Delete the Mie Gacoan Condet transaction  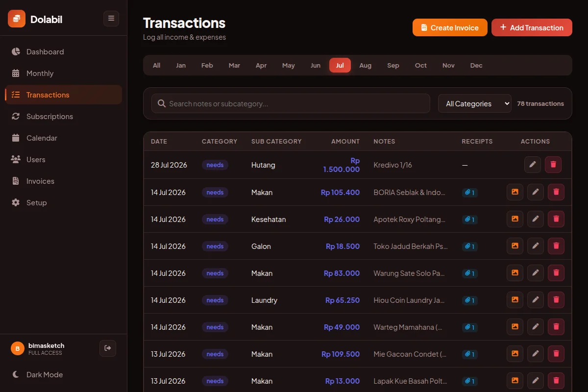tap(556, 354)
